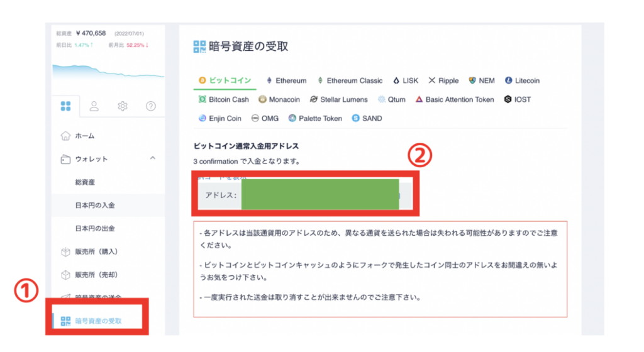Click the wallet icon beside ウォレット
This screenshot has width=644, height=352.
(x=65, y=159)
